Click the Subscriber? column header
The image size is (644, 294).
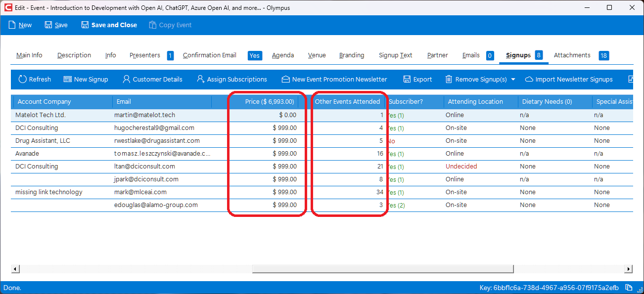click(x=414, y=102)
